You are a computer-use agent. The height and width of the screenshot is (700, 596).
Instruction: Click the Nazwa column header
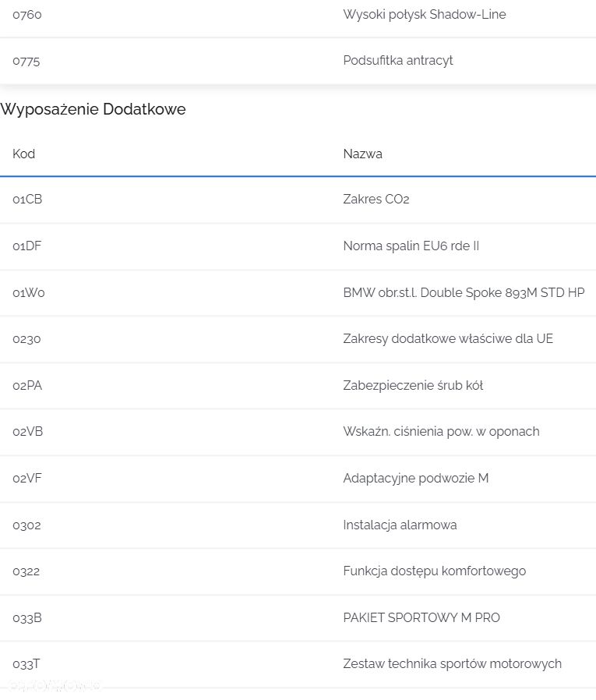point(362,154)
